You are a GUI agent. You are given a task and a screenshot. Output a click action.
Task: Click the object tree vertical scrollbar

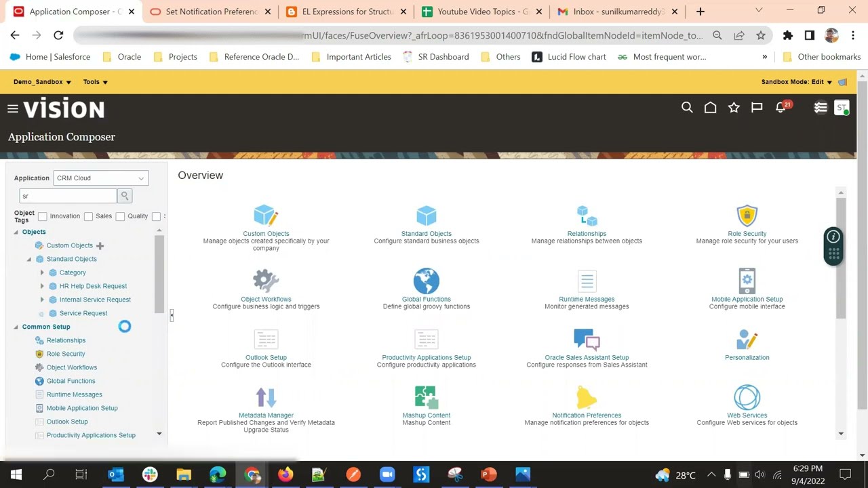159,274
